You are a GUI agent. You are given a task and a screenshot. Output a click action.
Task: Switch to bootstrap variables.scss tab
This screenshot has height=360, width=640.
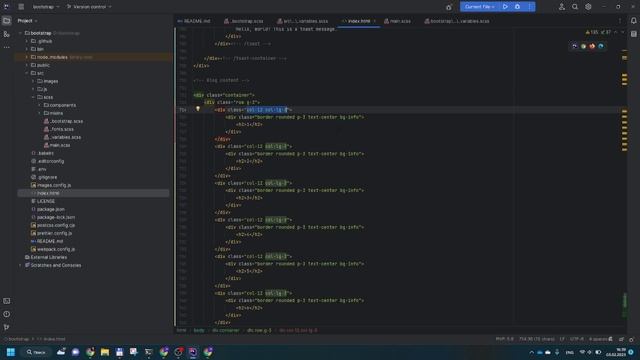pyautogui.click(x=457, y=21)
